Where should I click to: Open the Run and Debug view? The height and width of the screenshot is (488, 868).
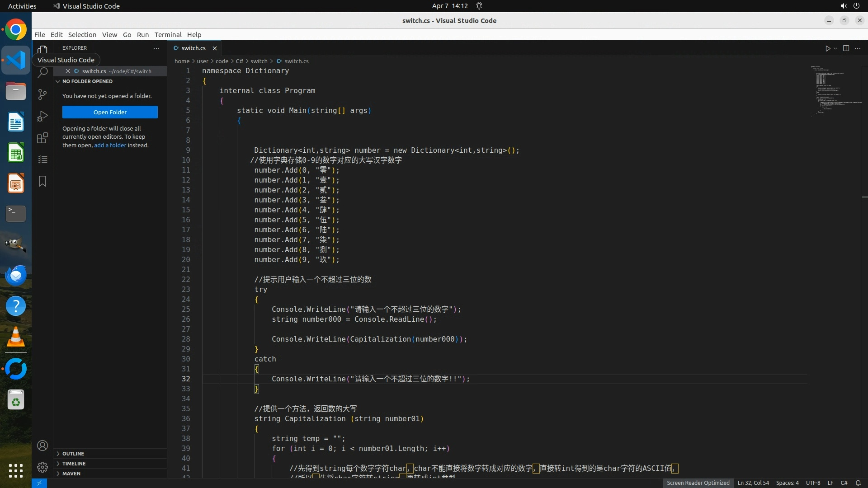[42, 116]
